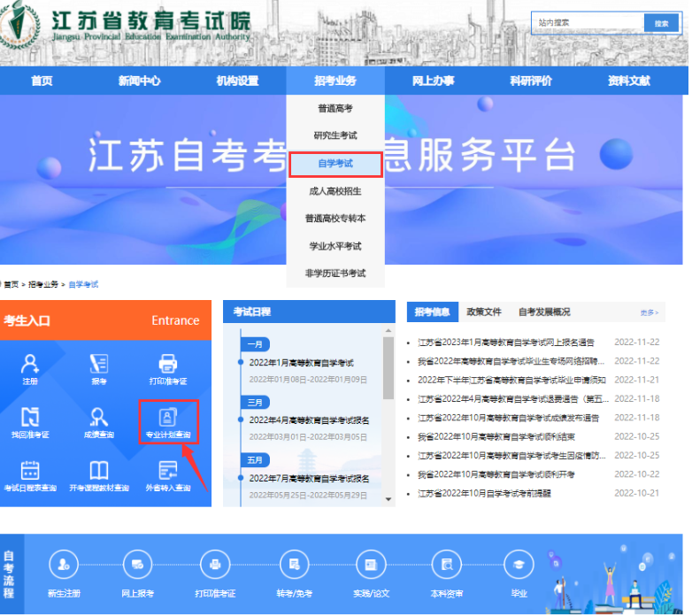Choose 非学历证书考试 from the dropdown

pyautogui.click(x=335, y=273)
